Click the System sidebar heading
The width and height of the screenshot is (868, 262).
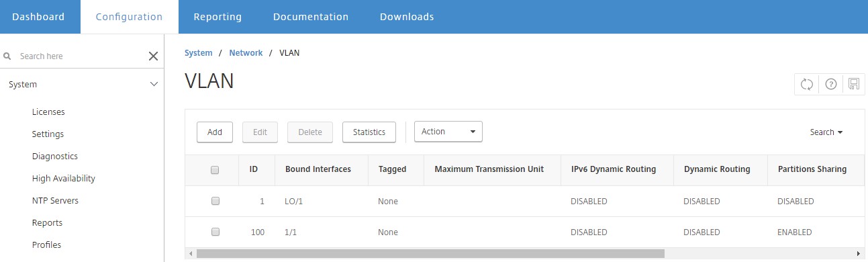click(23, 85)
